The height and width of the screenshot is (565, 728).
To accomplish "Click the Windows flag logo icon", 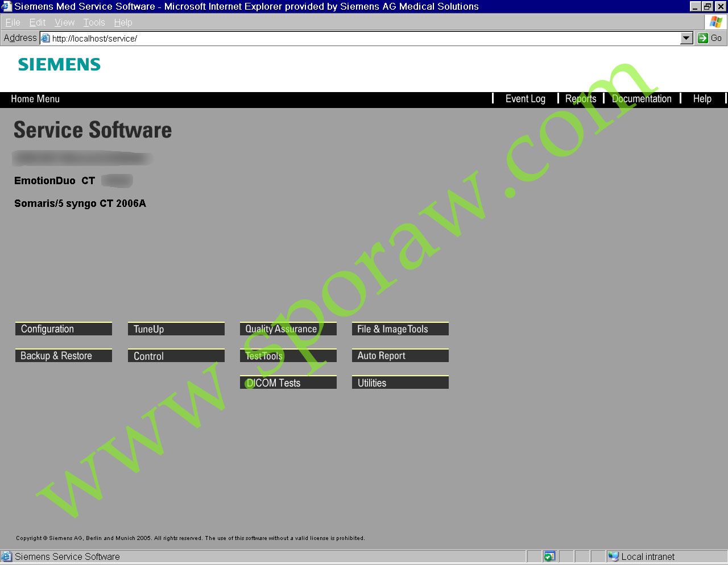I will pyautogui.click(x=715, y=22).
